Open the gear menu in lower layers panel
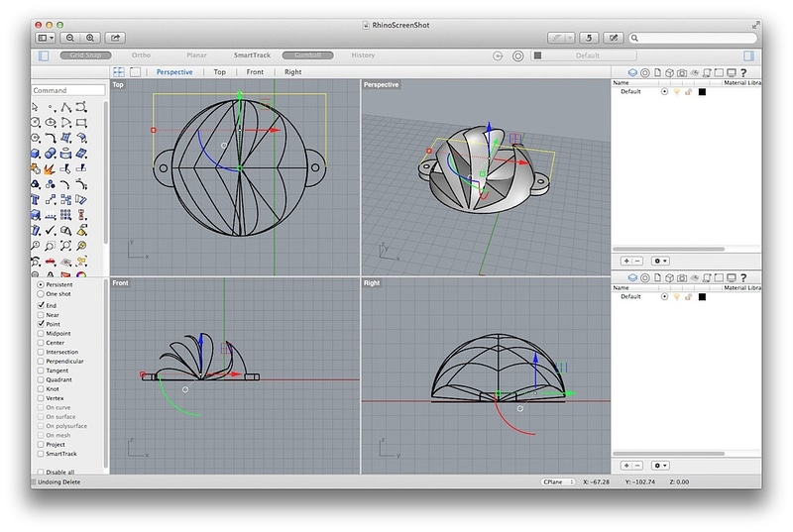Viewport: 793px width, 532px height. click(x=660, y=466)
